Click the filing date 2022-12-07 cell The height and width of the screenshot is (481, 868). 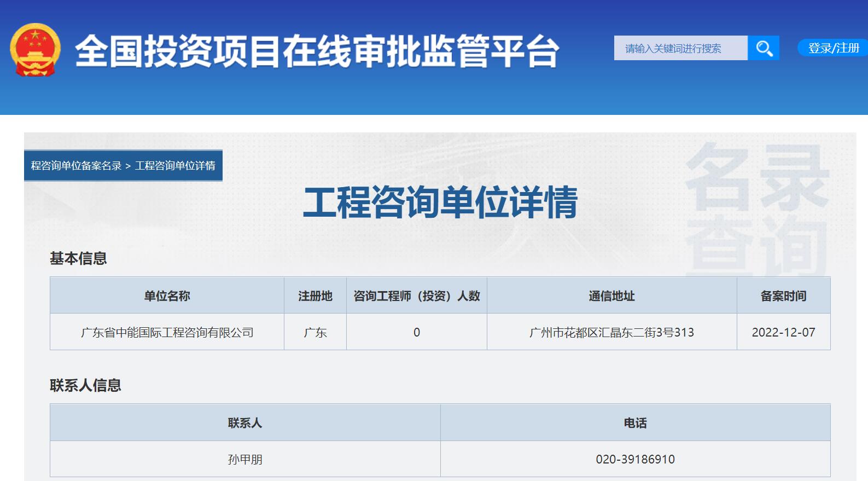tap(783, 333)
